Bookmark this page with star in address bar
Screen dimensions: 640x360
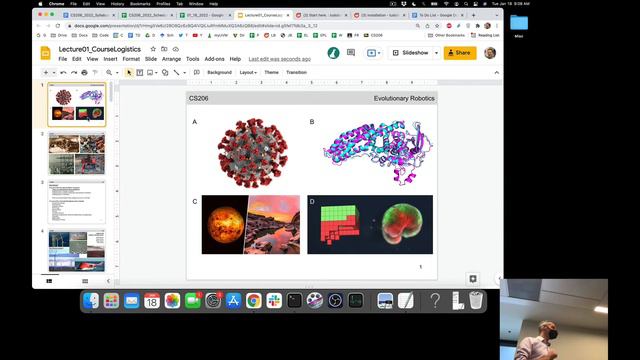tap(437, 26)
